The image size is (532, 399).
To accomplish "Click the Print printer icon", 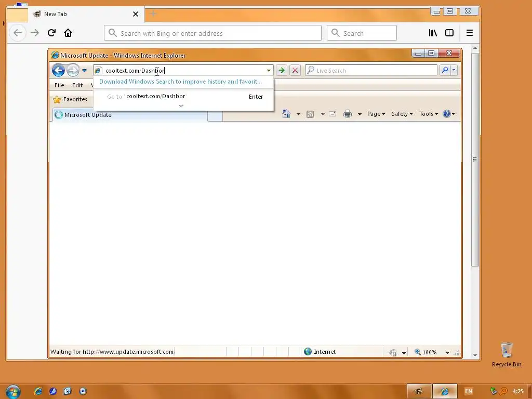I will [x=348, y=114].
